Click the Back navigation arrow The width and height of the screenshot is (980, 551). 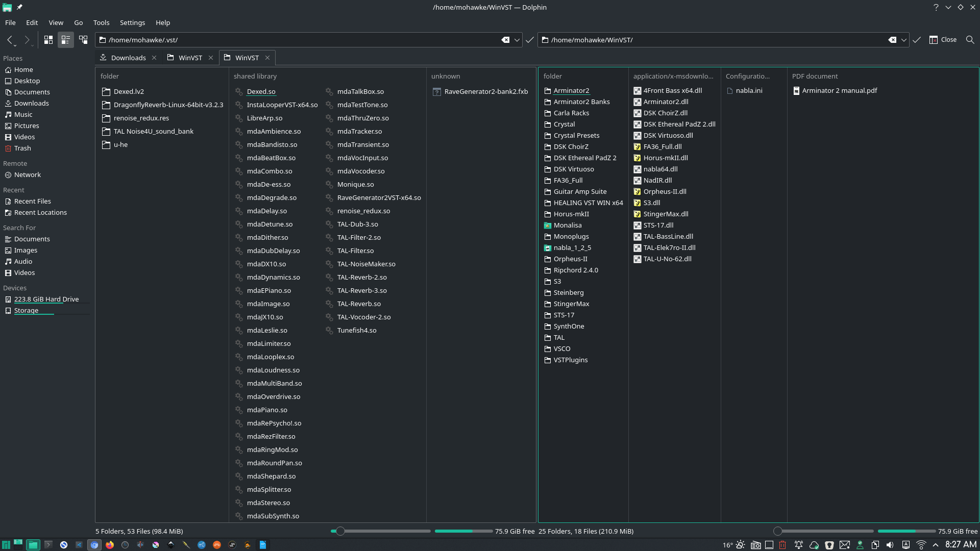[x=10, y=40]
